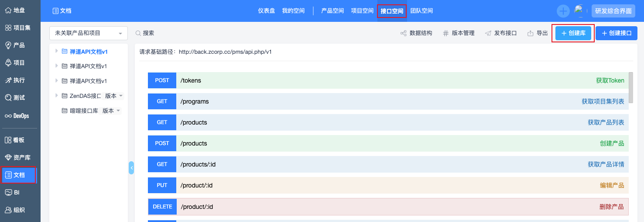
Task: Open 版本管理 in the toolbar
Action: coord(459,33)
